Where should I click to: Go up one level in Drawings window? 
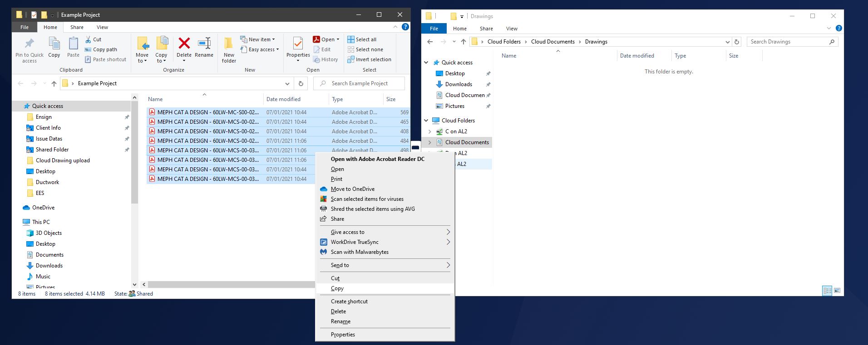463,42
